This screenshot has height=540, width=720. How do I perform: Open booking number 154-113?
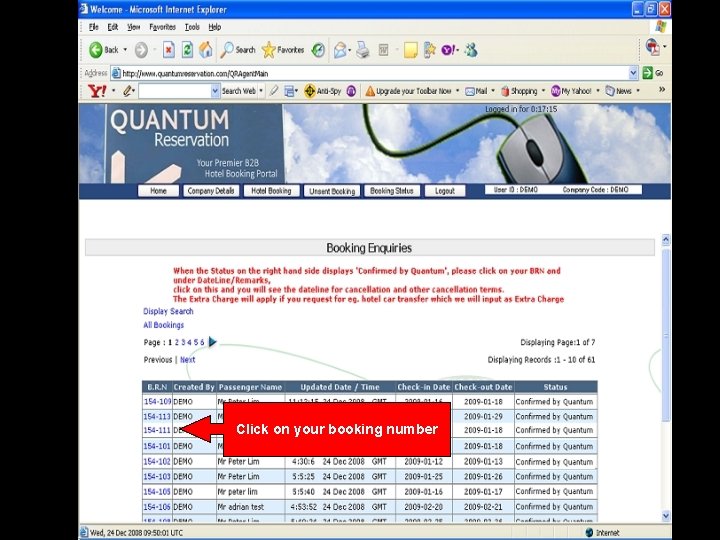[157, 416]
